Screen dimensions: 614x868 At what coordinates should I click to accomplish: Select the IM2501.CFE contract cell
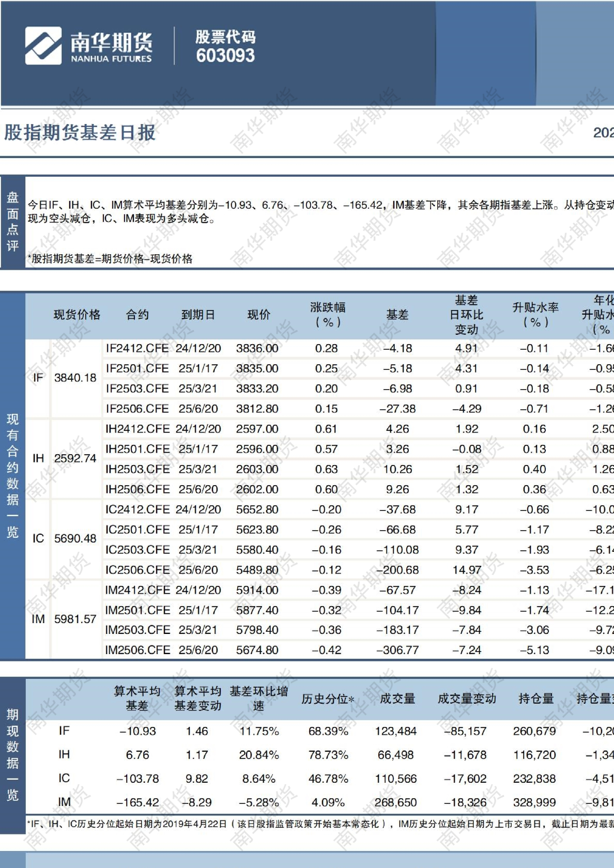tap(137, 610)
